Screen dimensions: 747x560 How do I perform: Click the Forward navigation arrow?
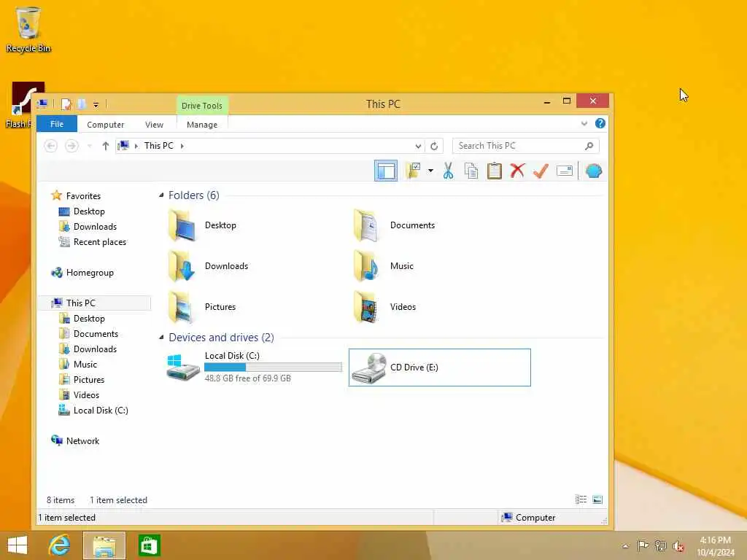(x=71, y=146)
